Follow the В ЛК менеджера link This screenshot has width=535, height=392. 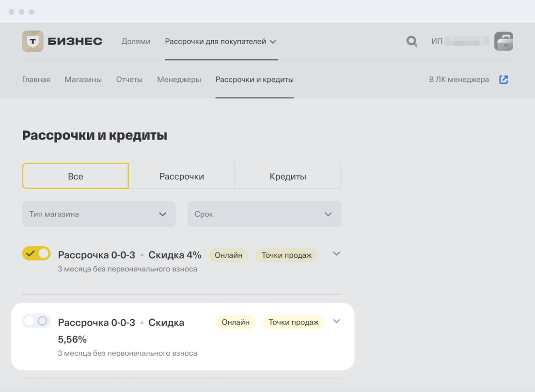[459, 79]
